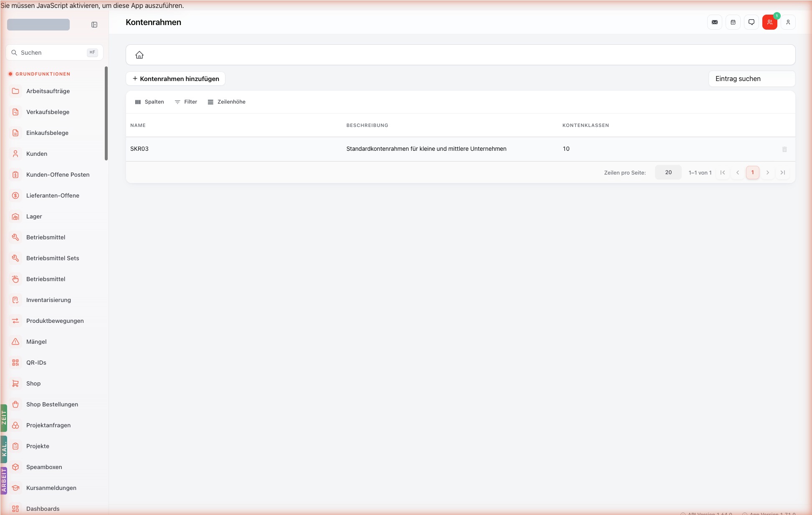Viewport: 812px width, 515px height.
Task: Go to first page of table
Action: pos(723,173)
